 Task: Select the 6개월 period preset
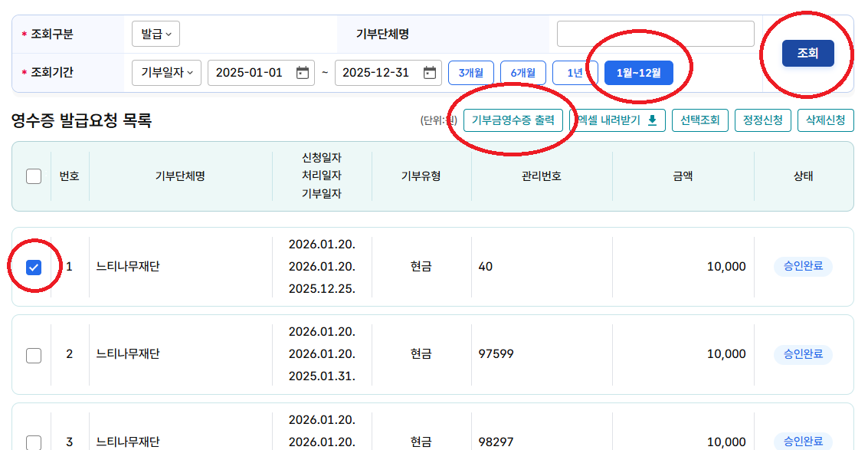point(522,73)
